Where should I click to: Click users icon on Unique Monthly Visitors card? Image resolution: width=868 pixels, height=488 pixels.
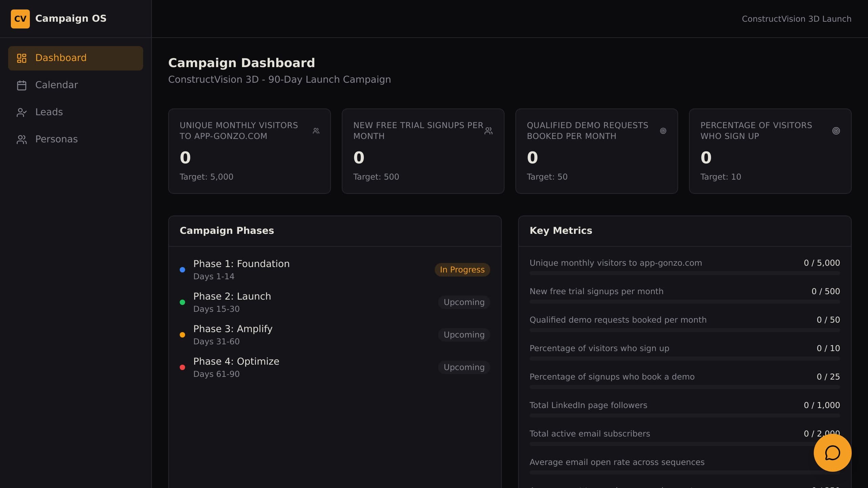[x=316, y=131]
